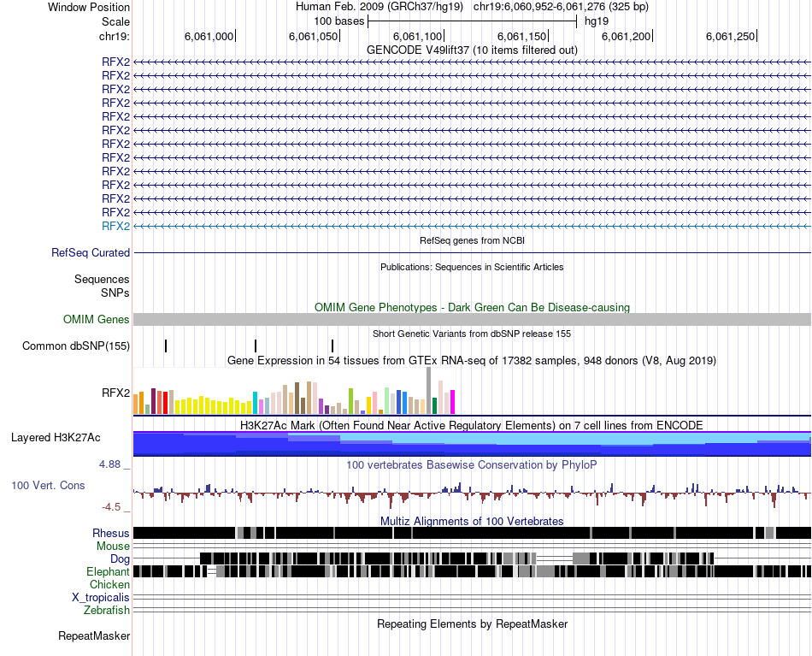Screen dimensions: 812x656
Task: Click the RFX2 label beside the GTEx chart
Action: [x=115, y=393]
